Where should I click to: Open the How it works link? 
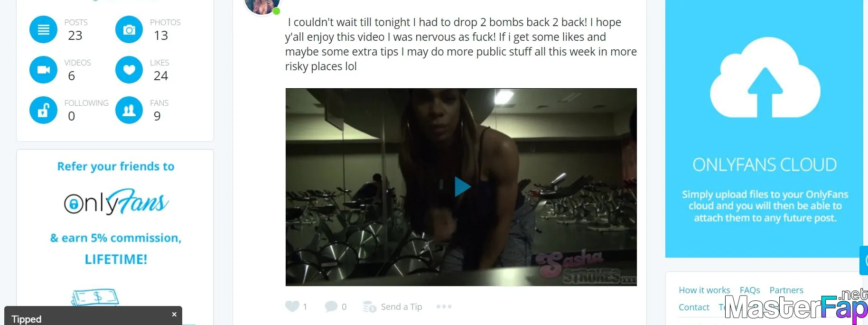[x=704, y=290]
